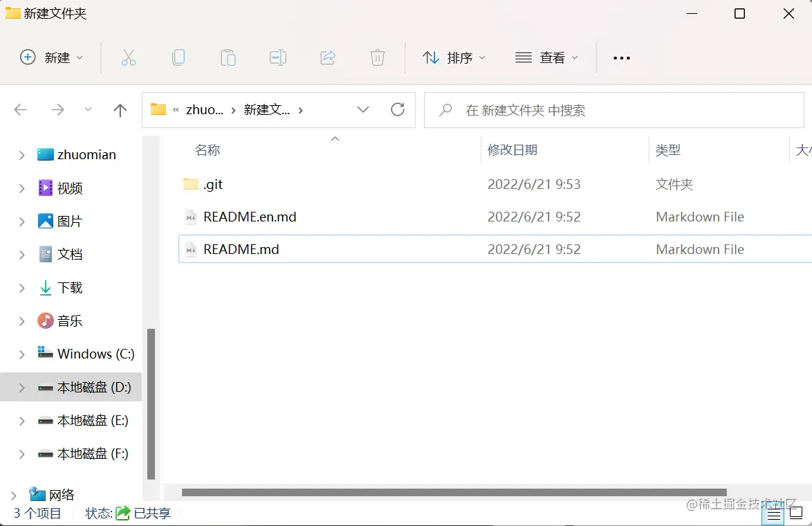Copy the selected file with the Copy icon
The image size is (812, 526).
click(178, 57)
